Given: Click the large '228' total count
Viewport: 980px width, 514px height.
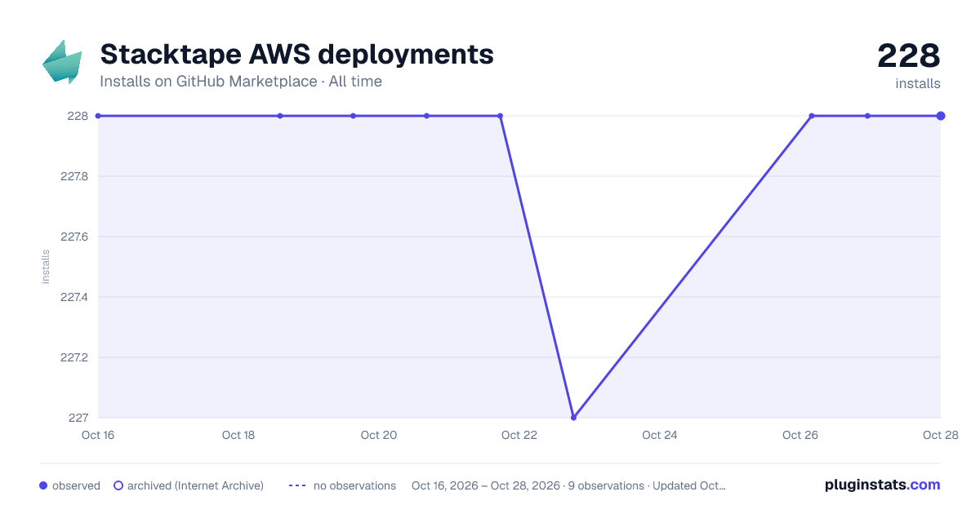Looking at the screenshot, I should click(x=909, y=55).
